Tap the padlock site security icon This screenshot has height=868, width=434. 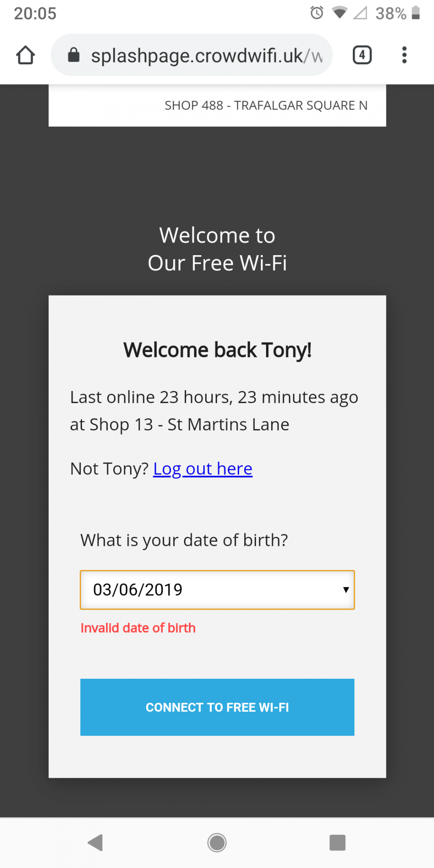click(x=74, y=55)
